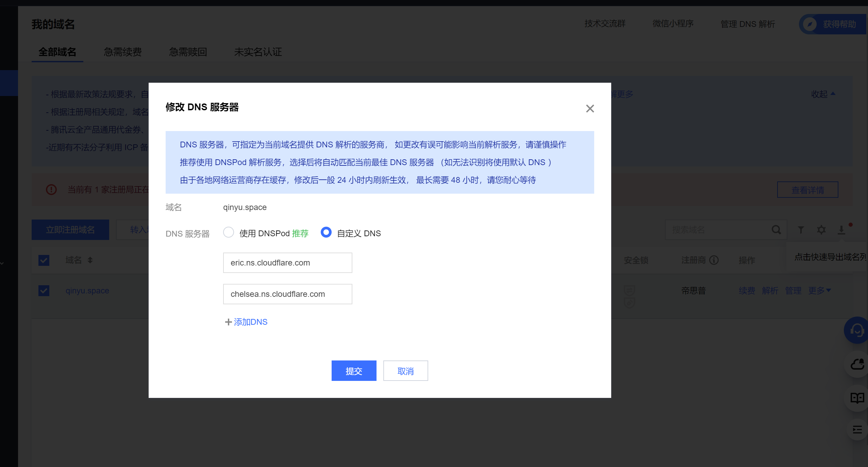This screenshot has width=868, height=467.
Task: Click the chelsea.ns.cloudflare.com DNS field
Action: click(x=287, y=294)
